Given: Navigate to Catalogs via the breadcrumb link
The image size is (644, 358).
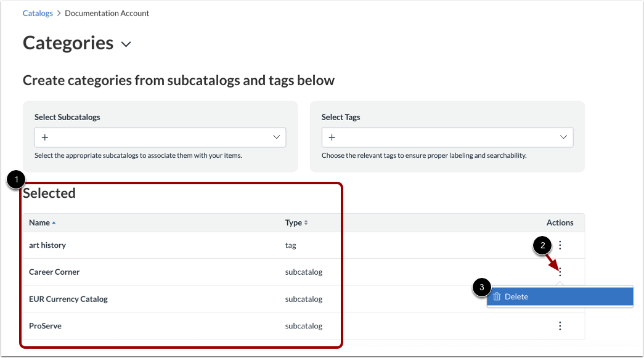Looking at the screenshot, I should [38, 12].
